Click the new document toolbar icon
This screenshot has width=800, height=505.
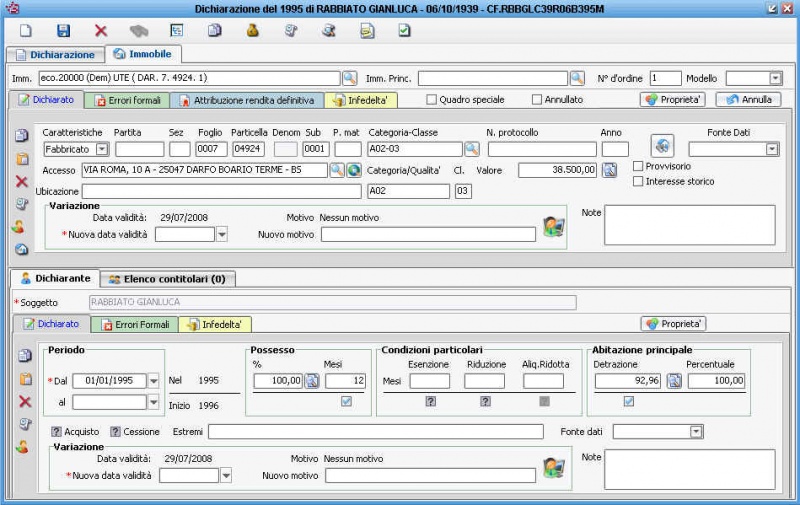tap(26, 31)
